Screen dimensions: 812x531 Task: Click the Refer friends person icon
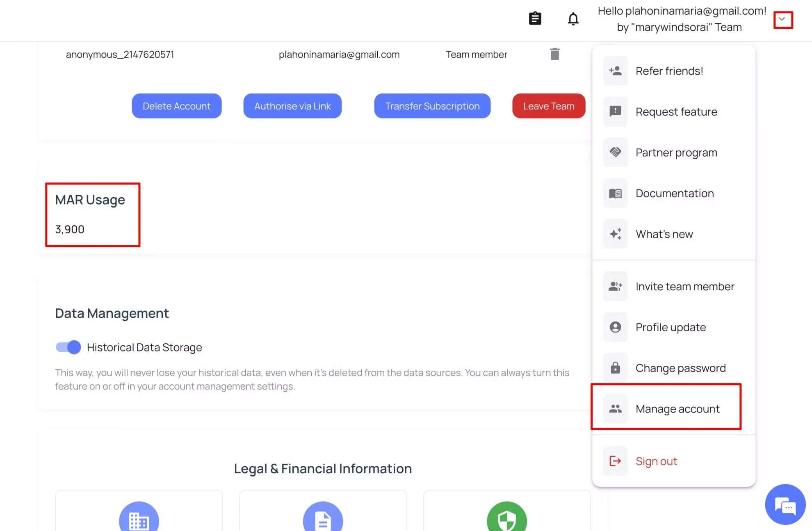[x=615, y=71]
